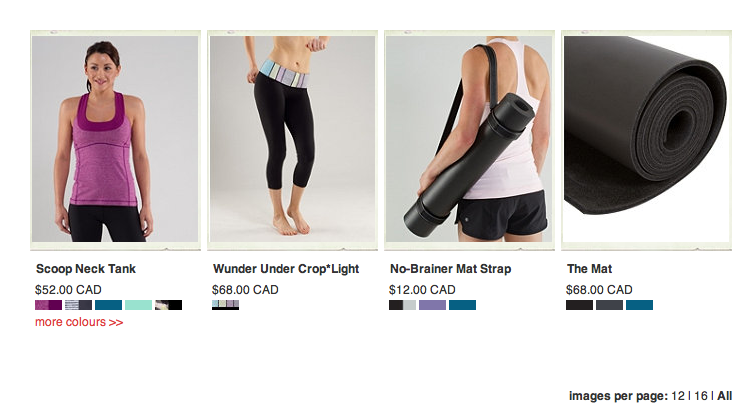Select mint green swatch for Scoop Neck Tank

(138, 305)
